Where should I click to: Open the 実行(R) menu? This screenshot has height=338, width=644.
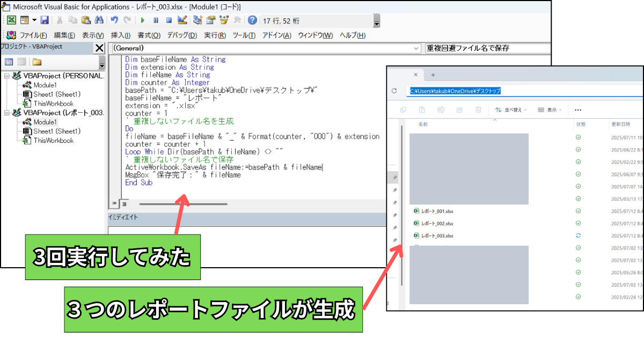pos(215,35)
